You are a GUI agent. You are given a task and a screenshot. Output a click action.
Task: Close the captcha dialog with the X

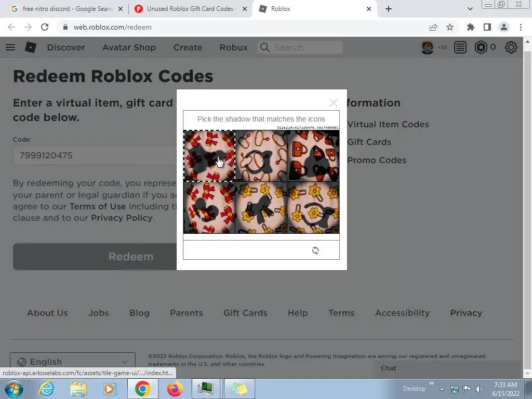pos(333,103)
